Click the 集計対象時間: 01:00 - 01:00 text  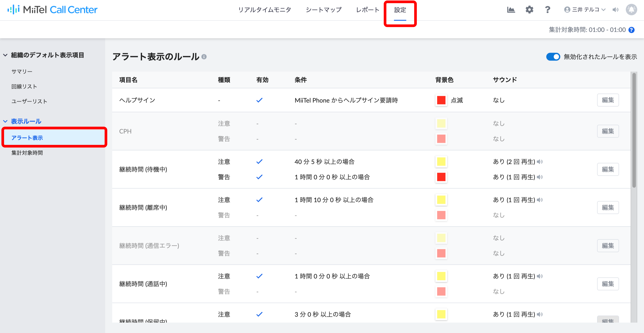click(x=587, y=30)
